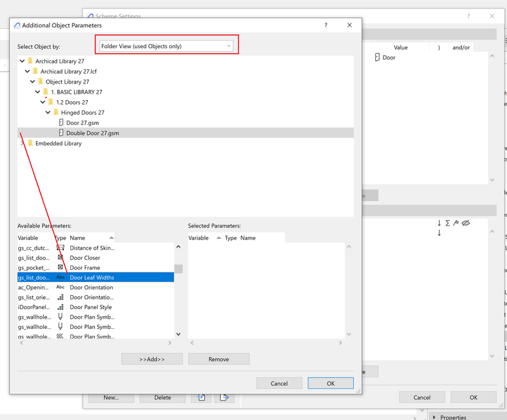Click the Door Leaf Widths Abc type icon
The width and height of the screenshot is (507, 420).
coord(60,277)
